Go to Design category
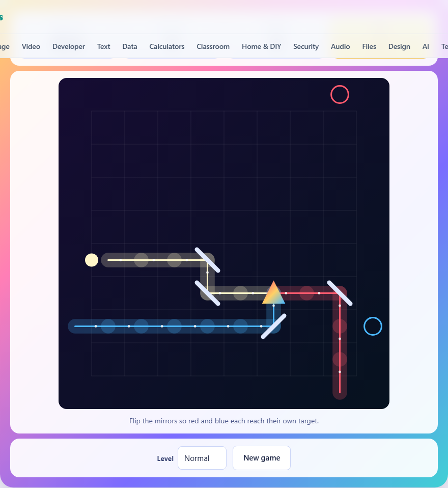 [399, 46]
